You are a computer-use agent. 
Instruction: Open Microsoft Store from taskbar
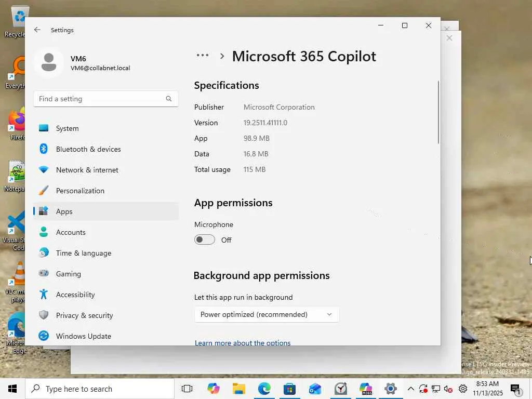click(x=290, y=389)
